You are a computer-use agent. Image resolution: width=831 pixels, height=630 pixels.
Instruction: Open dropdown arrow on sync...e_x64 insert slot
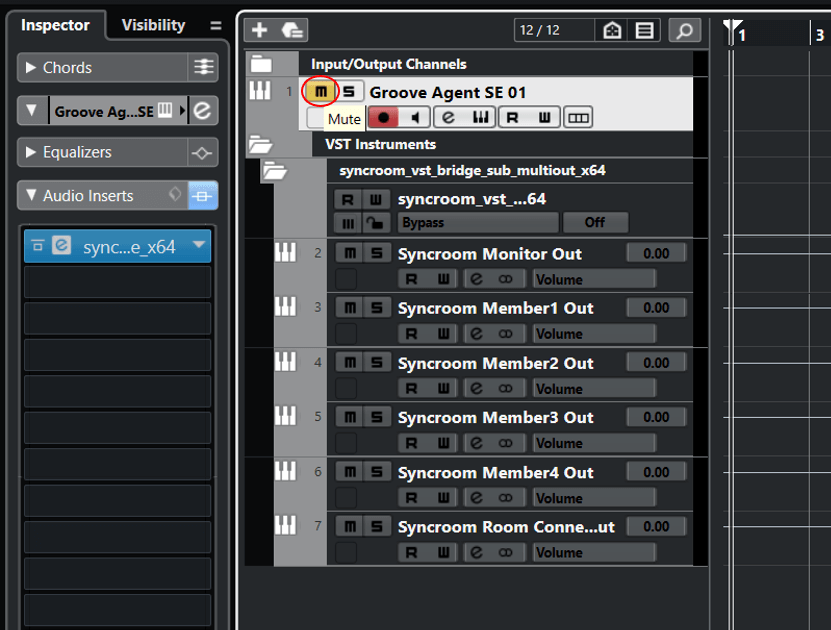[199, 246]
